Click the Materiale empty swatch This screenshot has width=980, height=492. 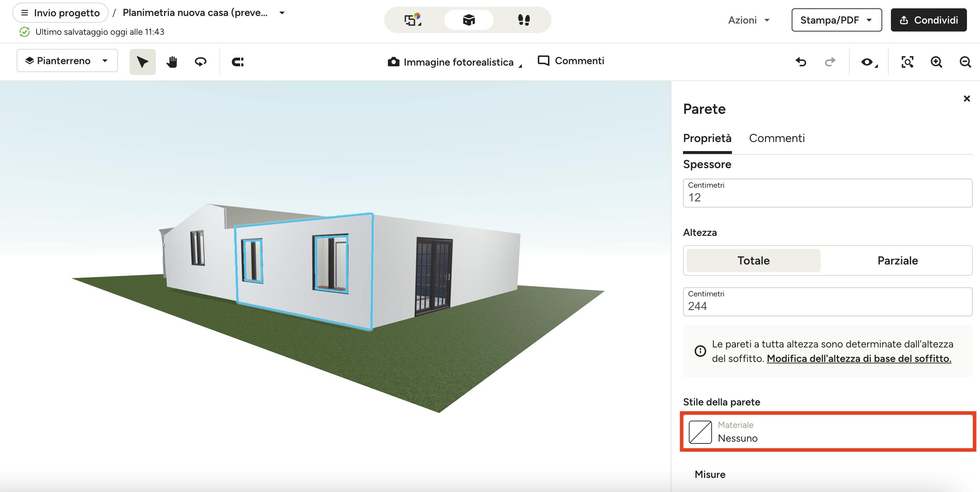pos(700,432)
